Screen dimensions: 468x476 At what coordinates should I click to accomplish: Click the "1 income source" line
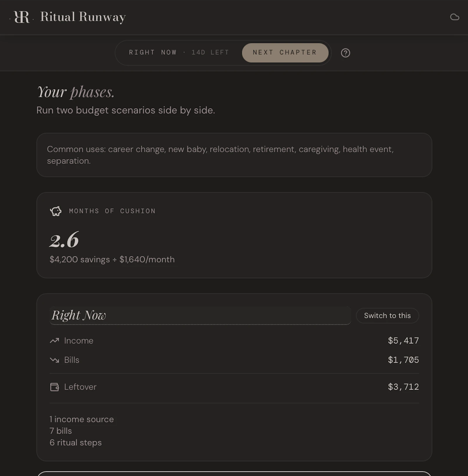(82, 419)
